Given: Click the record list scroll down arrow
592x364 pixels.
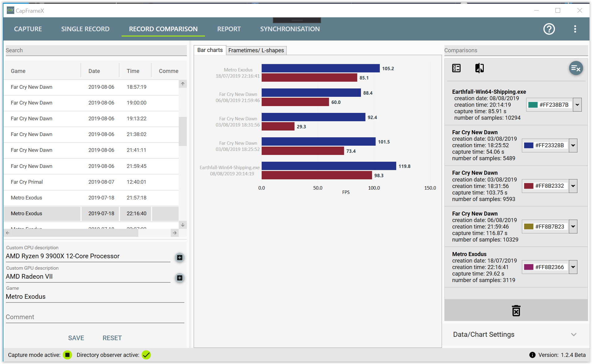Looking at the screenshot, I should tap(183, 225).
